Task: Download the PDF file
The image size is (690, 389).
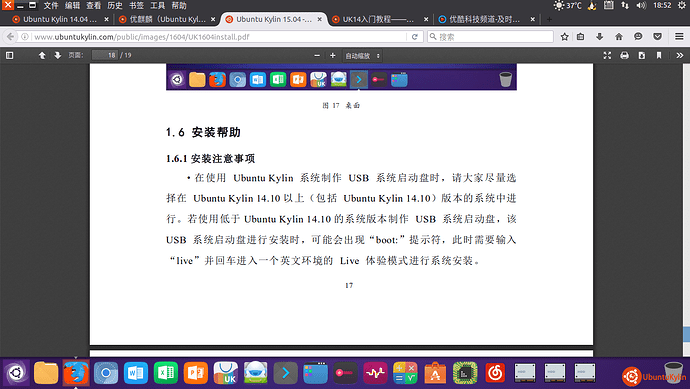Action: 642,55
